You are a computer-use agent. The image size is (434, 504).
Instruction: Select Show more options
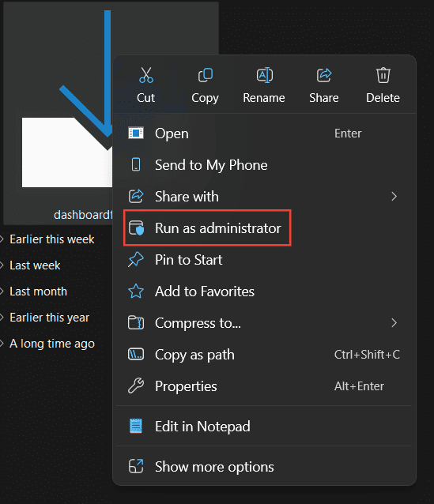coord(264,466)
